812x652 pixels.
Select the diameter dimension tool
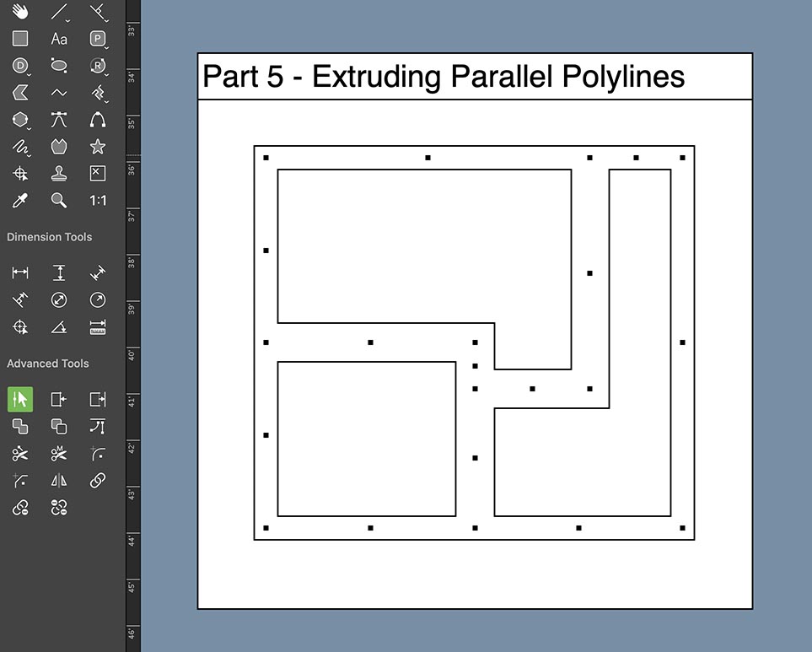coord(58,299)
